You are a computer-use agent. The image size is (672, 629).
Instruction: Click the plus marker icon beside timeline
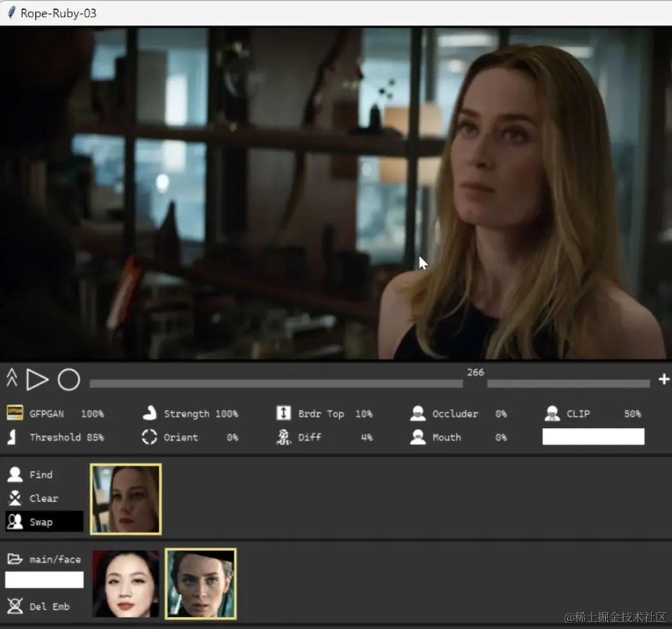pyautogui.click(x=664, y=379)
